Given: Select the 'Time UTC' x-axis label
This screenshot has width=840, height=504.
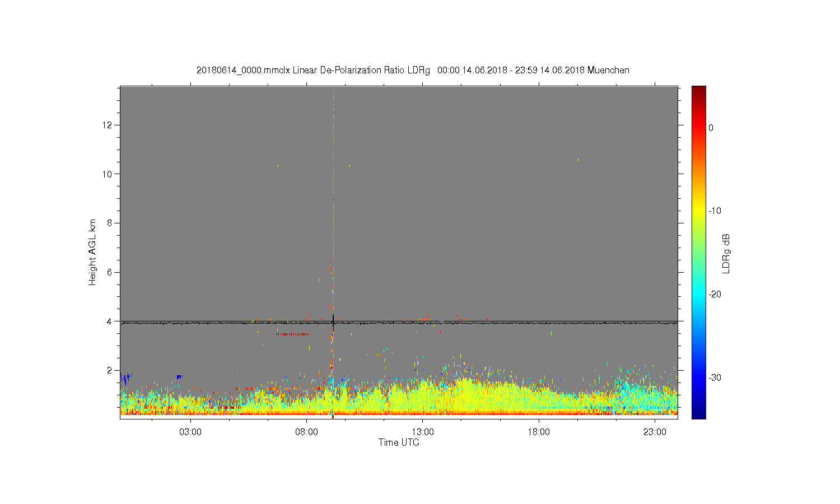Looking at the screenshot, I should click(399, 442).
